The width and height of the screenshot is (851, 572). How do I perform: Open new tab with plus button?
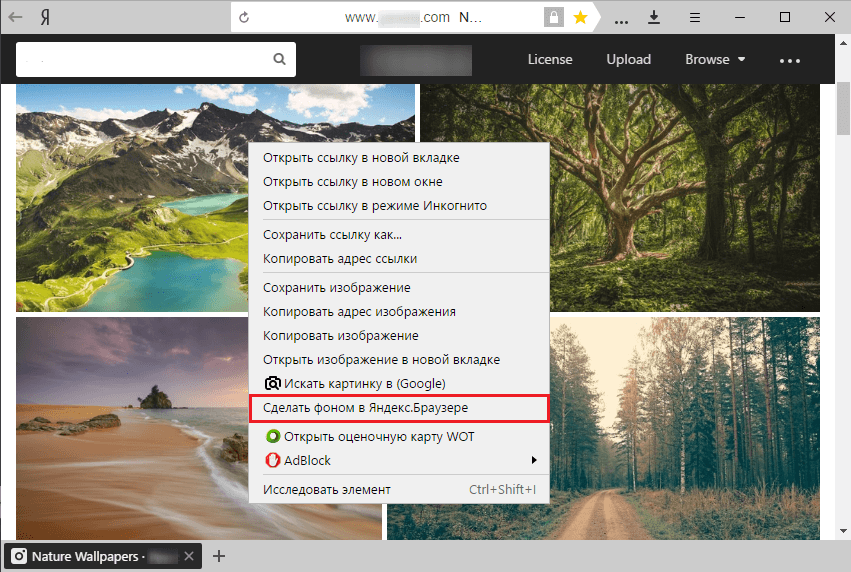[x=220, y=556]
